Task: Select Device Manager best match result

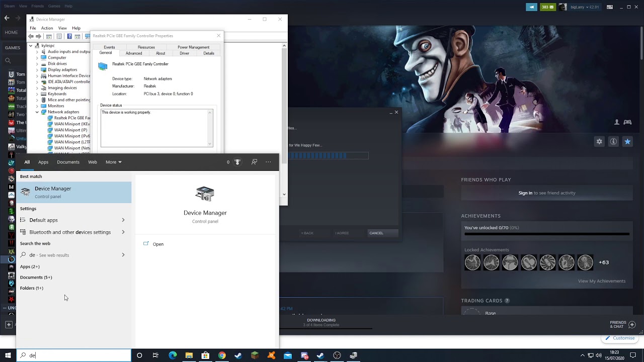Action: pyautogui.click(x=74, y=192)
